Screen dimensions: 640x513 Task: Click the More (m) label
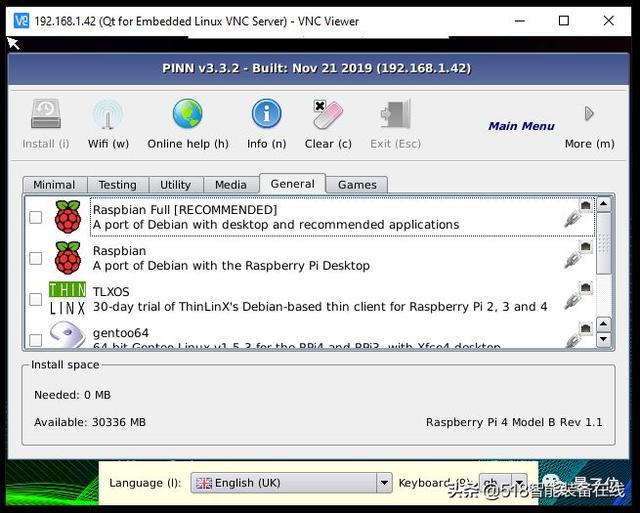tap(589, 144)
